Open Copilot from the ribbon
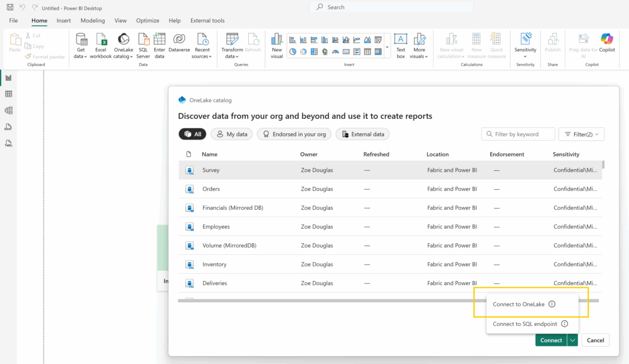 pos(607,43)
